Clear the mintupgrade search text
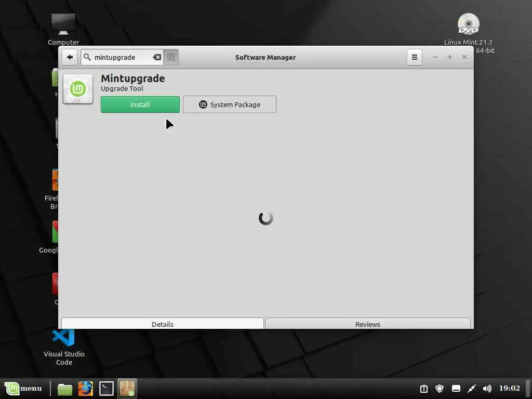Viewport: 532px width, 399px height. pyautogui.click(x=157, y=57)
